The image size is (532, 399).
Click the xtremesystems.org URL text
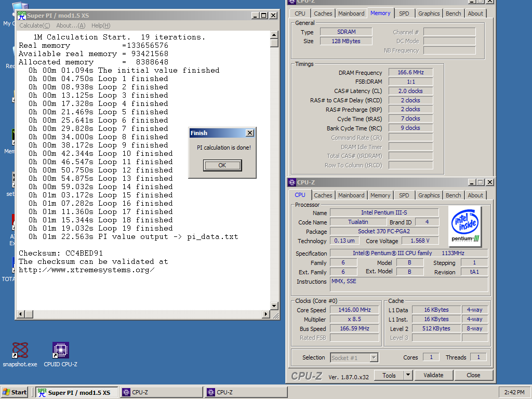coord(87,270)
